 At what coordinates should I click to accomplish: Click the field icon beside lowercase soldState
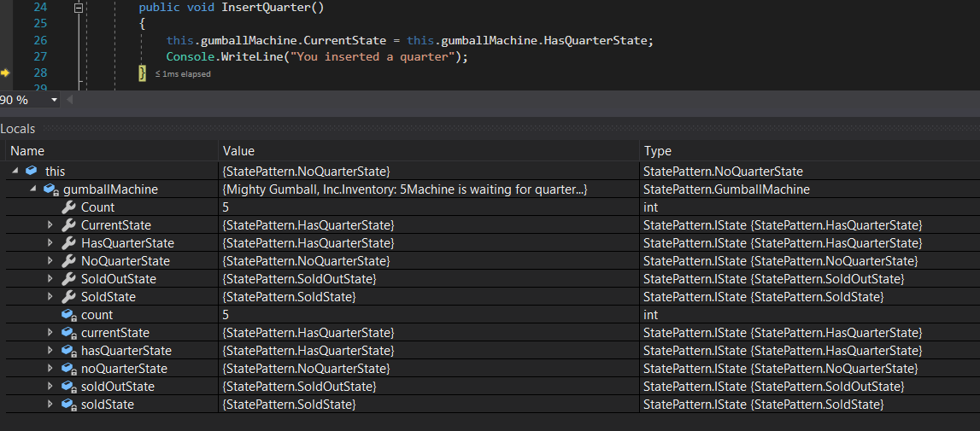(x=68, y=405)
